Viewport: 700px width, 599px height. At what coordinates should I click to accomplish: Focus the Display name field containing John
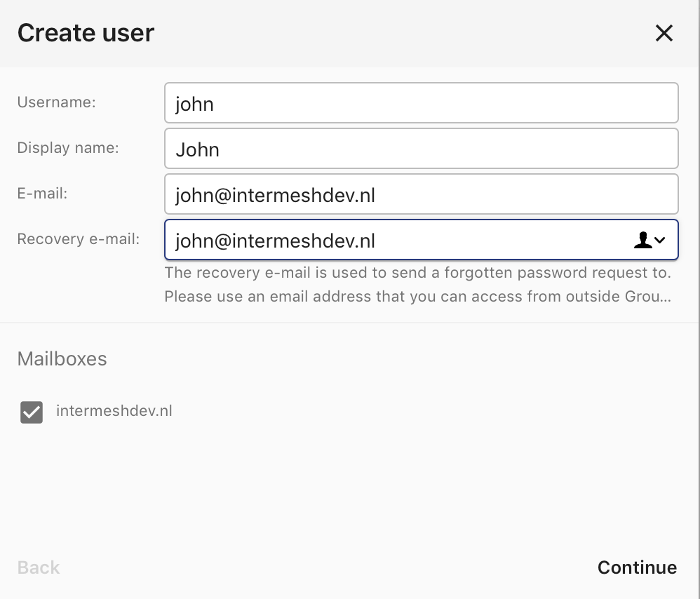pyautogui.click(x=421, y=149)
